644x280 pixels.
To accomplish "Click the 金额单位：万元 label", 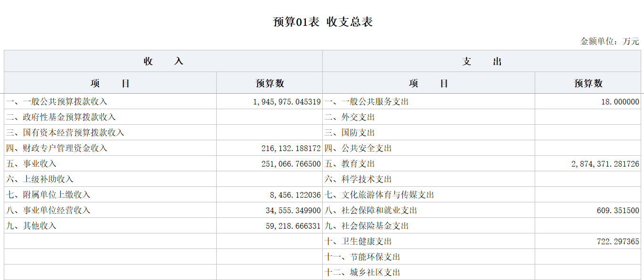I will pos(610,41).
